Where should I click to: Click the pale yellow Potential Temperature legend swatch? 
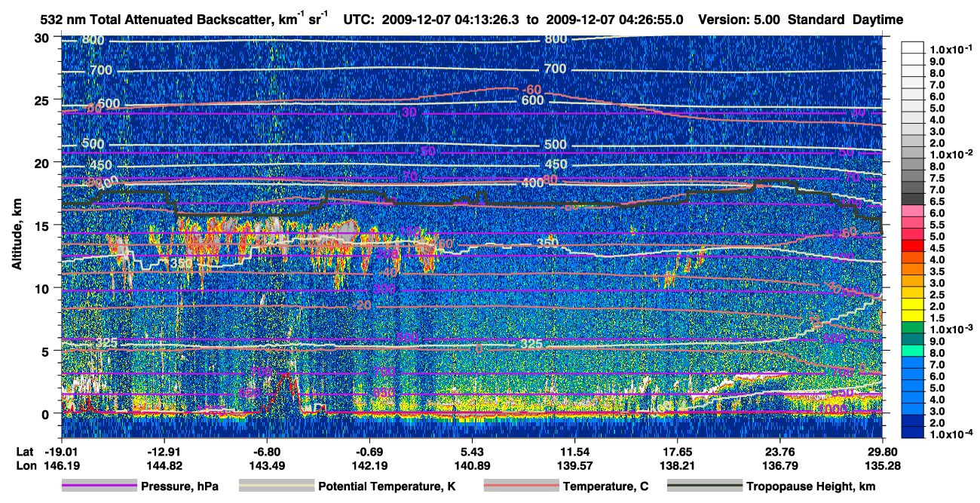pos(277,486)
